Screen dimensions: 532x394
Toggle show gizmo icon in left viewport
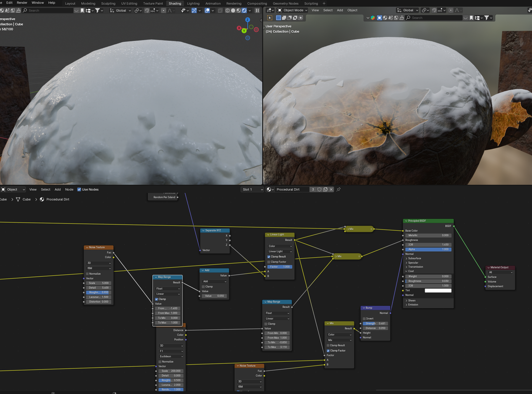pos(194,10)
